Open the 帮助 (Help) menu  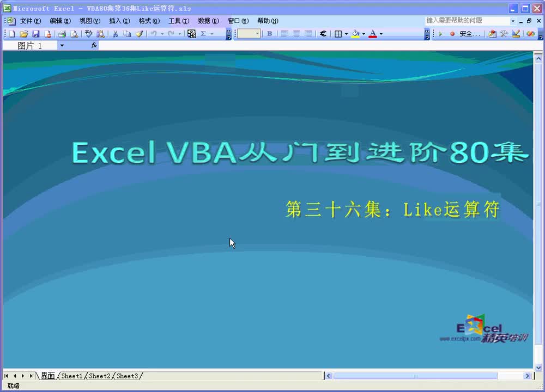[x=268, y=21]
